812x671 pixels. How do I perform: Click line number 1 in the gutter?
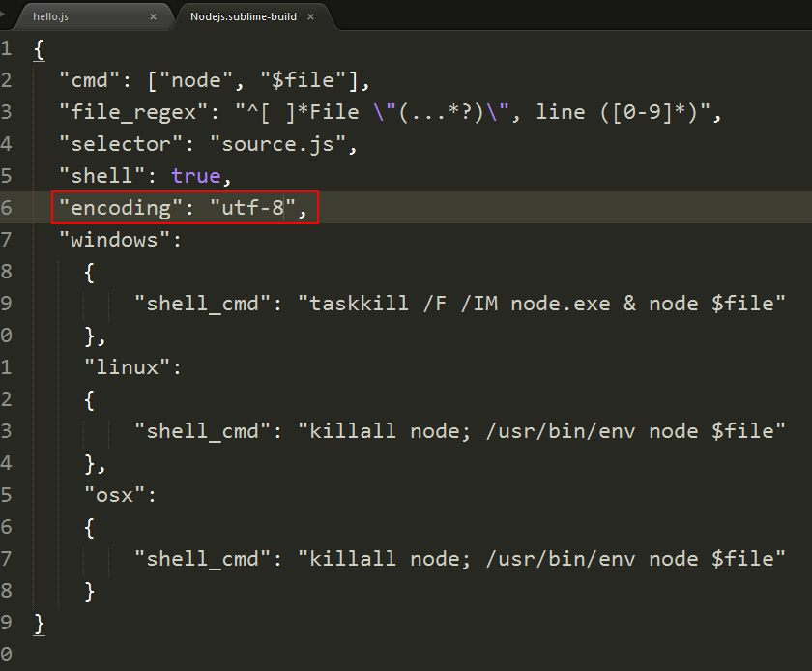click(6, 48)
